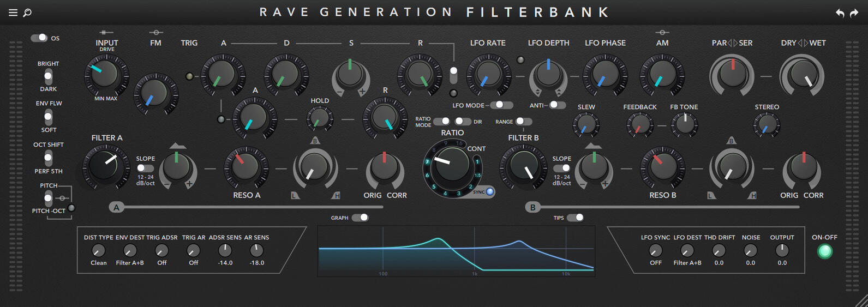
Task: Flip the vertical switch next to R knob
Action: coord(453,75)
